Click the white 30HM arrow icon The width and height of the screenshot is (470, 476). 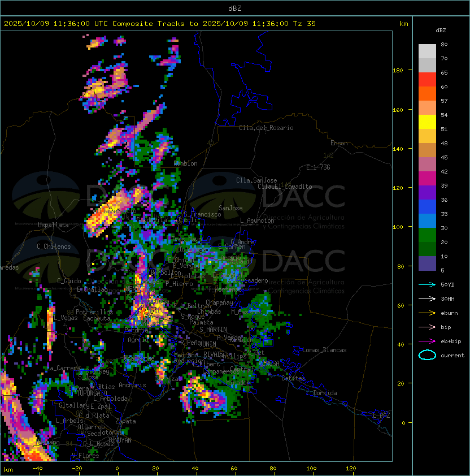(427, 298)
